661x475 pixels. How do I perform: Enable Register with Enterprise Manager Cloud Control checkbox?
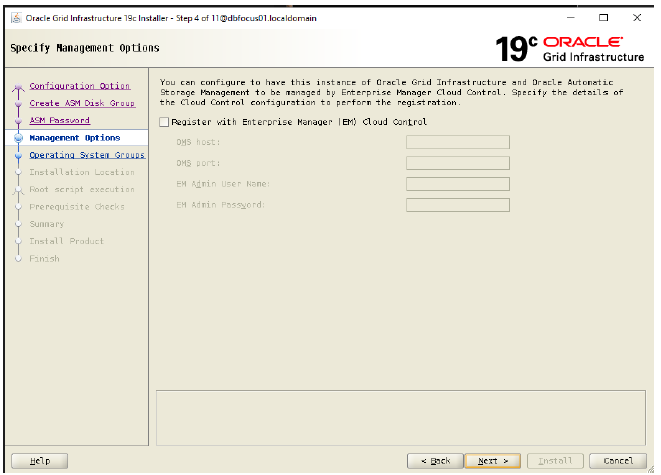(164, 122)
